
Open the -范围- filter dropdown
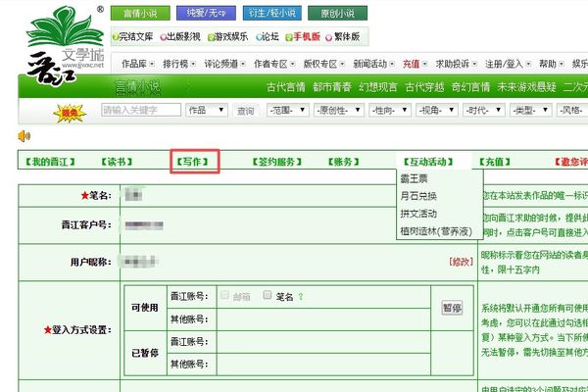pyautogui.click(x=287, y=111)
